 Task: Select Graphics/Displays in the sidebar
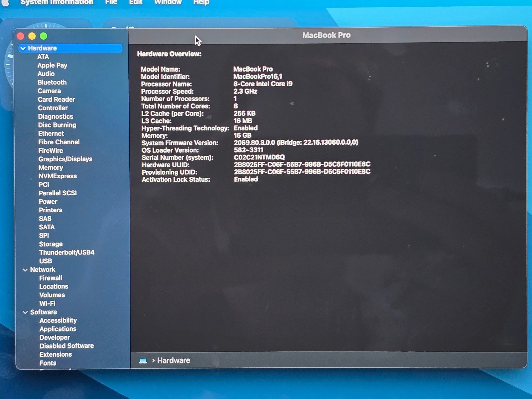pos(65,159)
